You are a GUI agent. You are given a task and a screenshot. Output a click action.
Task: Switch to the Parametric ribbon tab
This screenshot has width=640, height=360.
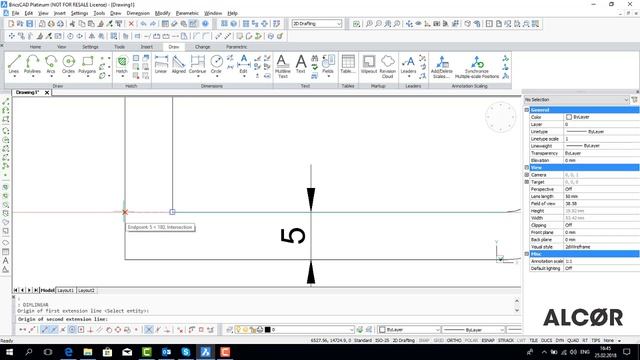(236, 47)
